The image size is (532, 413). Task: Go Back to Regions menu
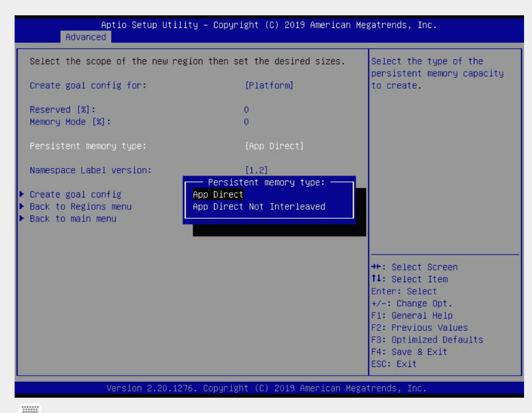[x=80, y=207]
